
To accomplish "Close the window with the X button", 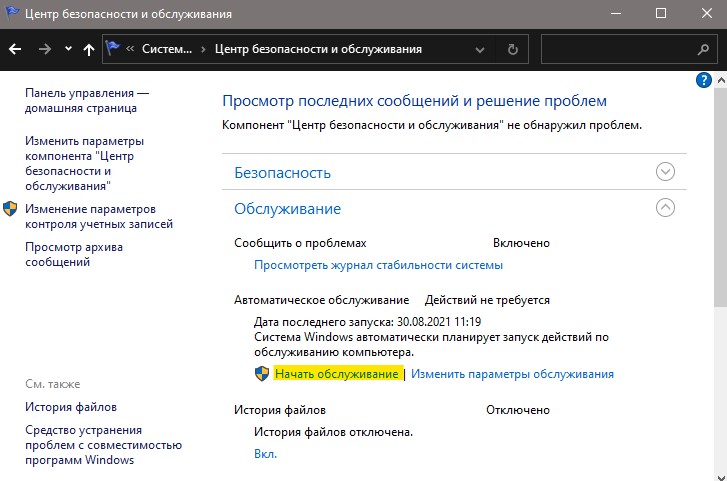I will click(x=707, y=13).
